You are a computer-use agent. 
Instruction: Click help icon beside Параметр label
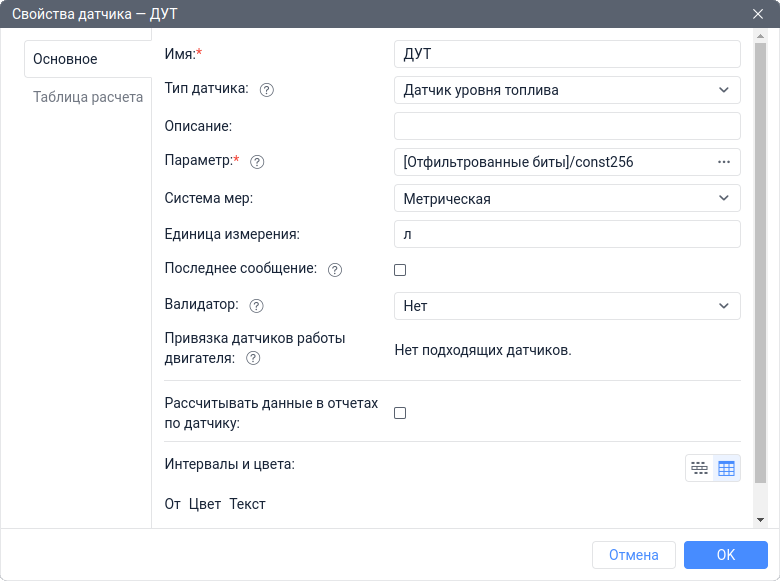point(256,162)
